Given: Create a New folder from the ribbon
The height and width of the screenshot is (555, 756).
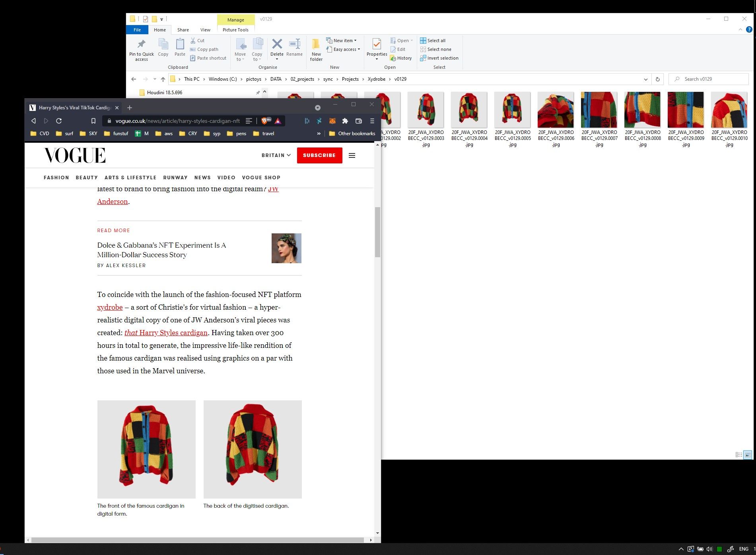Looking at the screenshot, I should 316,50.
